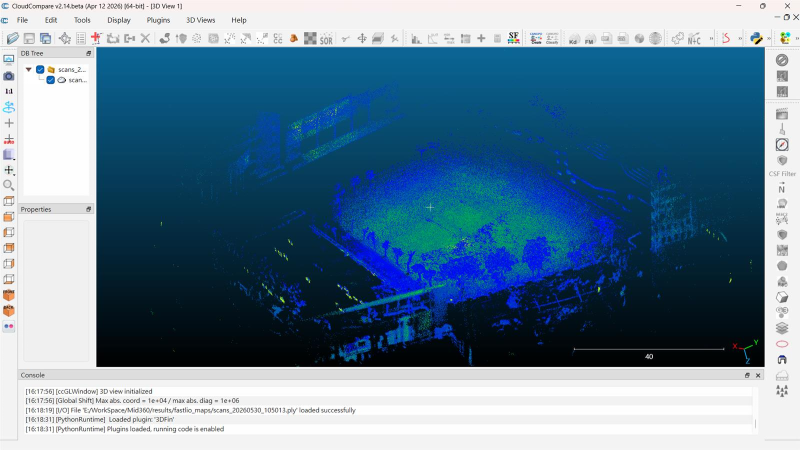
Task: Open the Plugins menu
Action: click(x=158, y=20)
